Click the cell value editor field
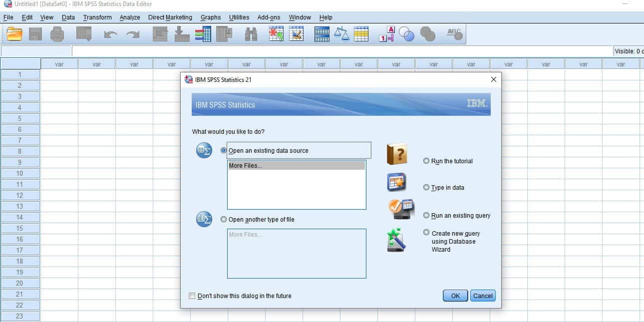The image size is (644, 322). (342, 51)
